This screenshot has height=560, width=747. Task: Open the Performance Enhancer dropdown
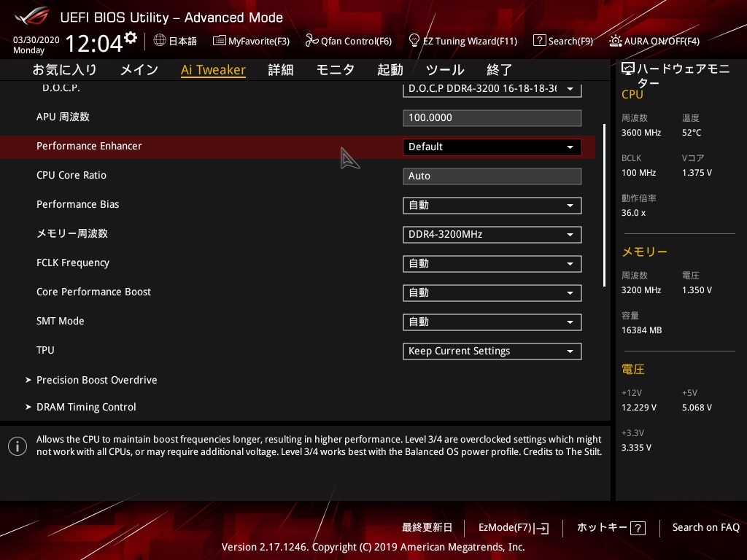pos(492,147)
